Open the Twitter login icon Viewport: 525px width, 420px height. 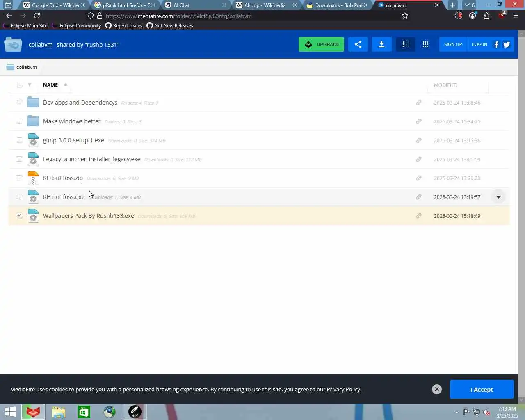(507, 44)
